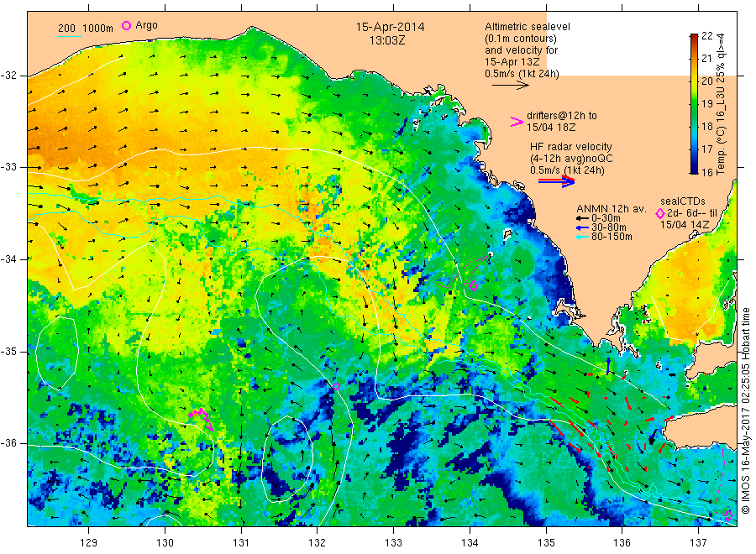
Task: Click the colorbar tick label '18'
Action: click(706, 126)
